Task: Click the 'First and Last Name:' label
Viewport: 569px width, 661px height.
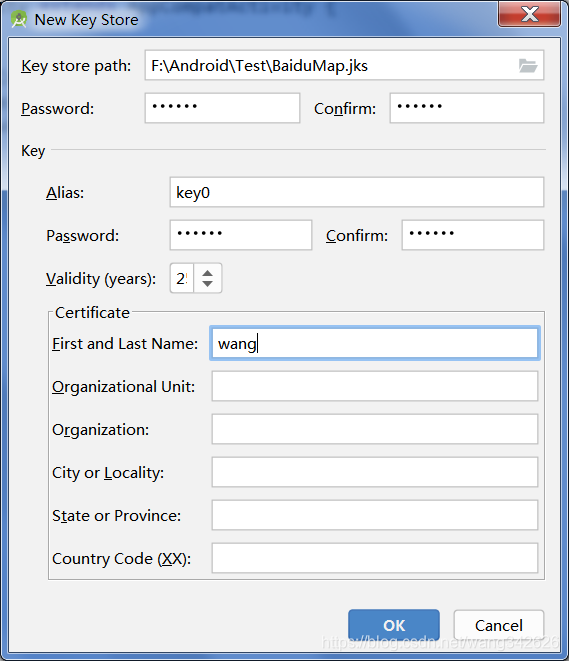Action: pos(125,344)
